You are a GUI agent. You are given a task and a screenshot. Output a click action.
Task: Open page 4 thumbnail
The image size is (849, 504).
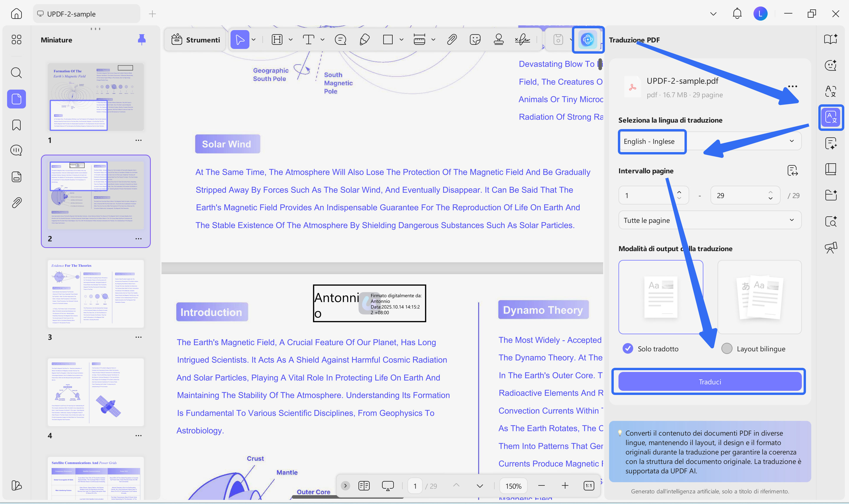coord(96,392)
